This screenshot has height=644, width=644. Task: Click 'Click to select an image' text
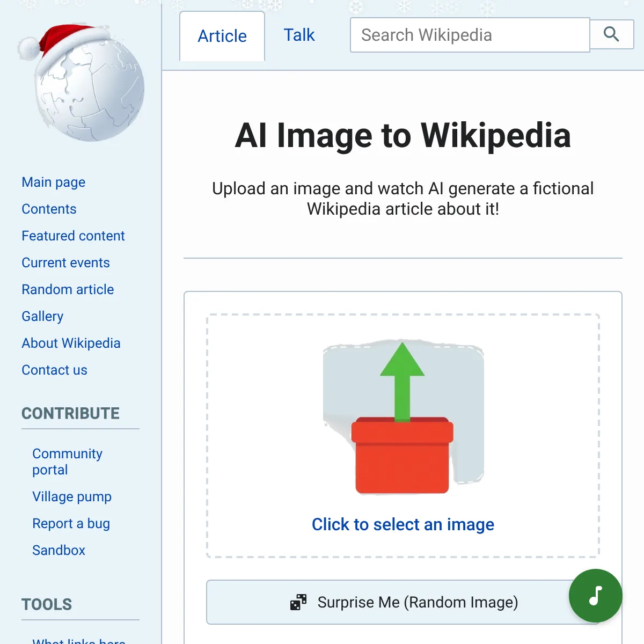pos(403,524)
